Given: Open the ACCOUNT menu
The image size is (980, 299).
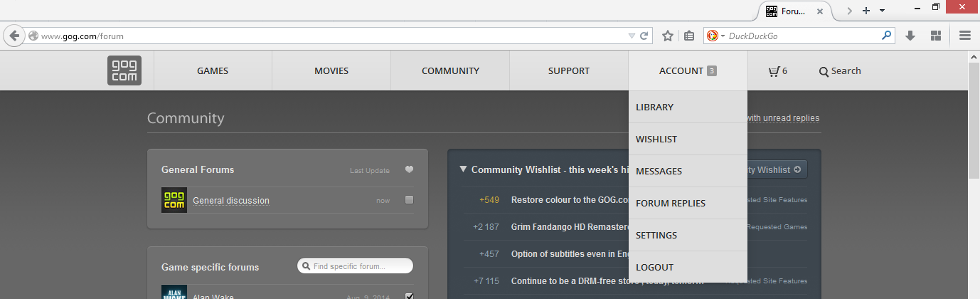Looking at the screenshot, I should (688, 70).
